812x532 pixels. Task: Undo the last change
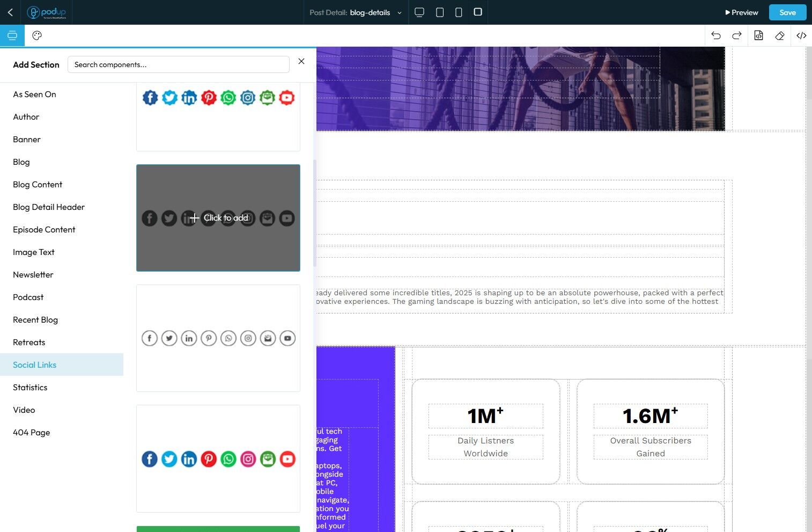pyautogui.click(x=715, y=35)
